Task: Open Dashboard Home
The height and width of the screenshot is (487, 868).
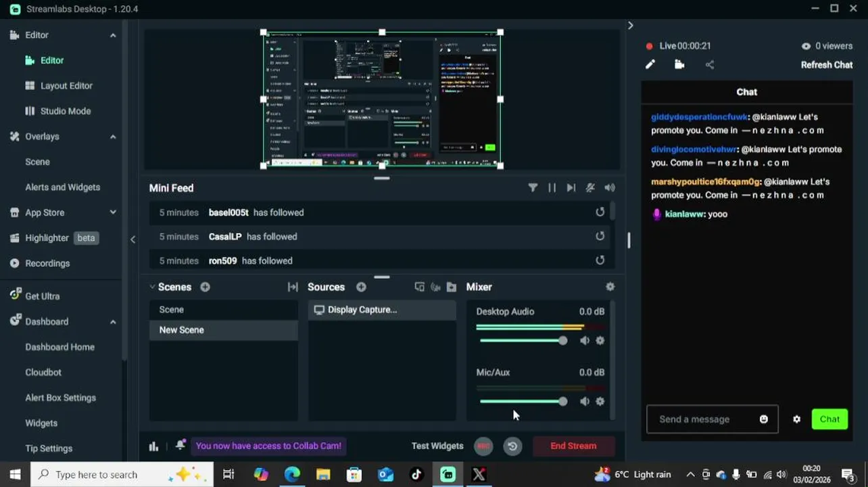Action: 59,347
